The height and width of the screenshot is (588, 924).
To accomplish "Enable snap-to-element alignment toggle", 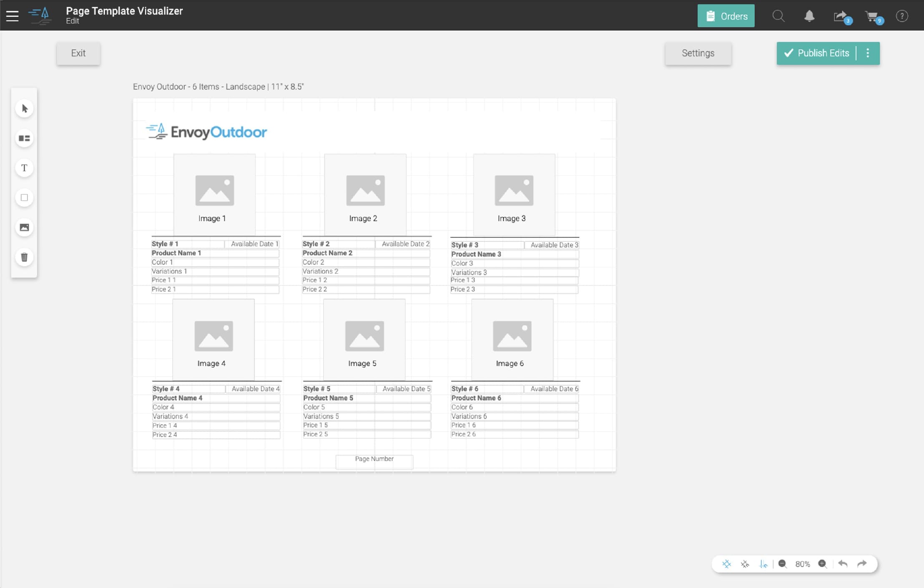I will coord(745,563).
